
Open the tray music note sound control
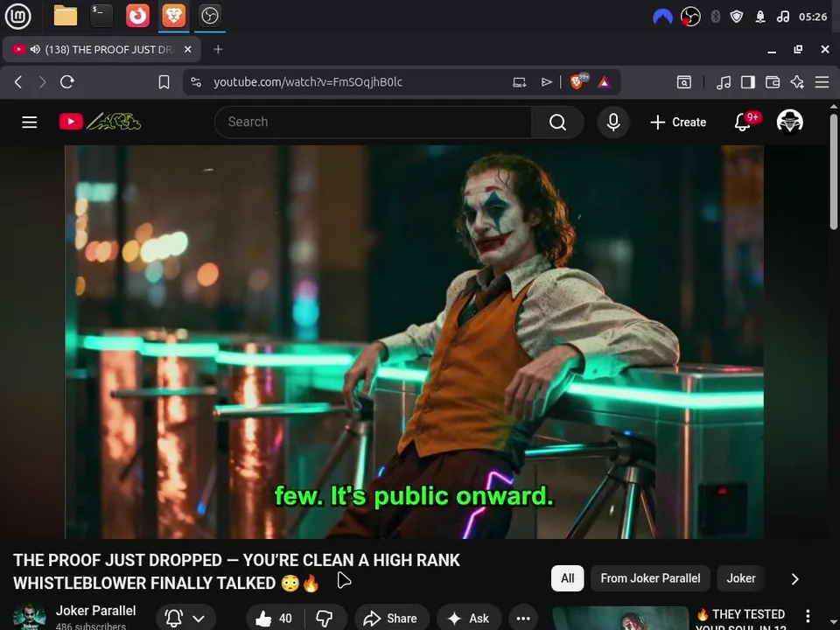[x=782, y=17]
